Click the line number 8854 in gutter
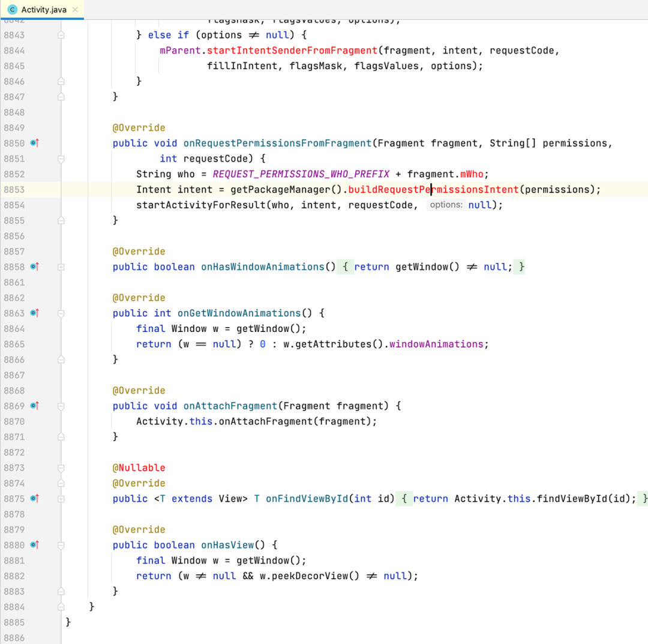The image size is (648, 644). click(14, 205)
